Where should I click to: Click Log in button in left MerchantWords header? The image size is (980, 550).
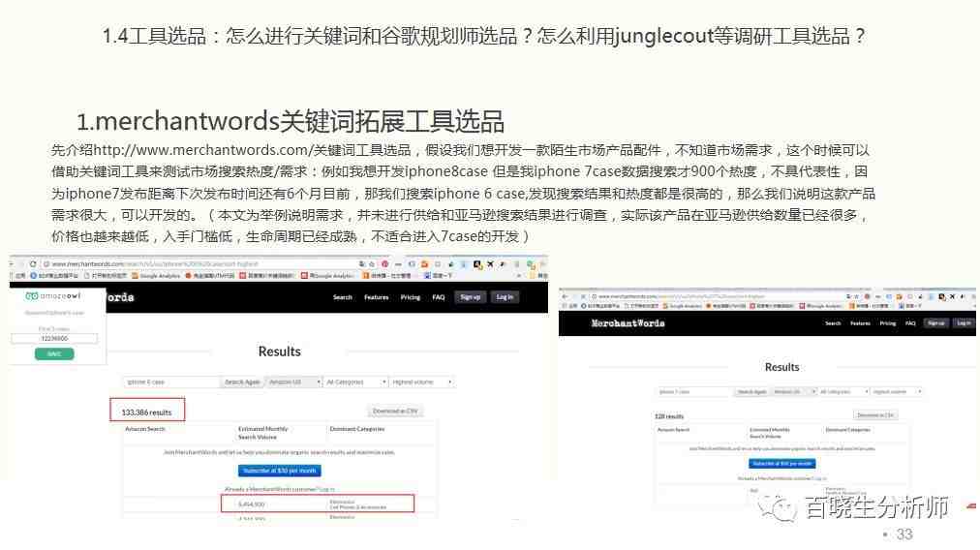505,297
